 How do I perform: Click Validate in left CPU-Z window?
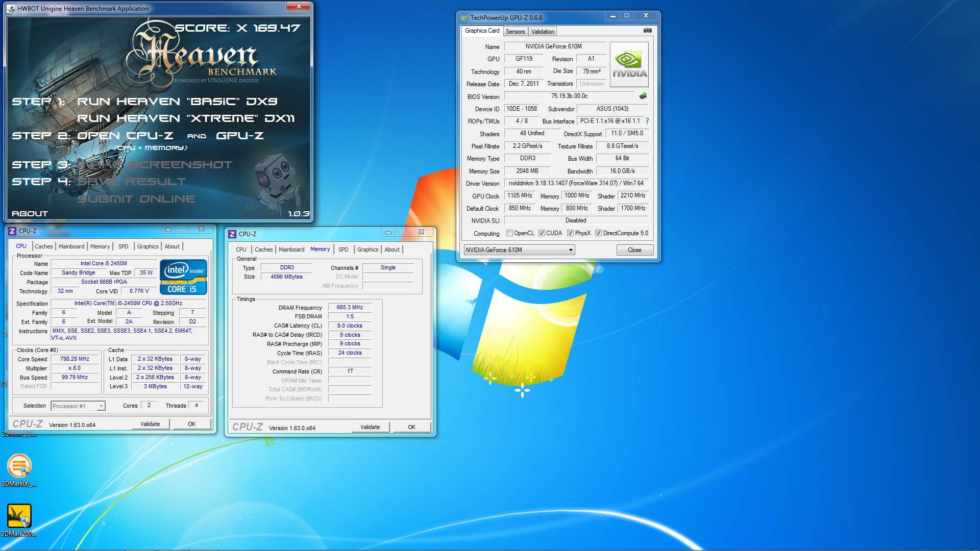coord(150,424)
